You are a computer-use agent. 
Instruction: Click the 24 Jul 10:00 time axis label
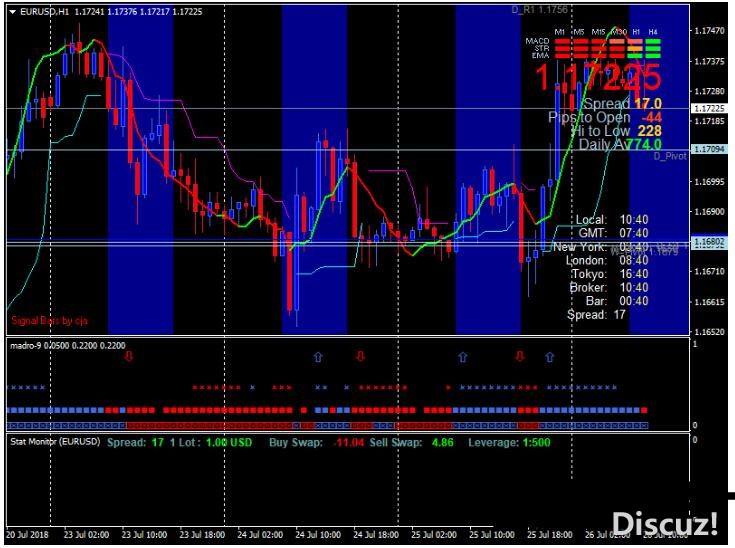[332, 535]
